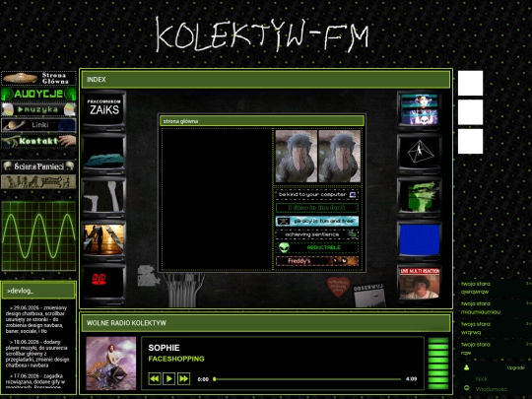532x399 pixels.
Task: Click the Egyptian hieroglyph banner button
Action: click(38, 182)
